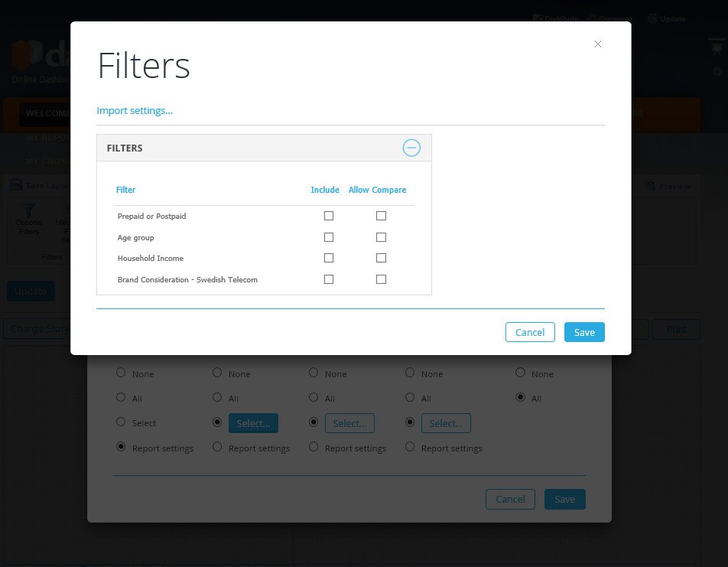Image resolution: width=728 pixels, height=567 pixels.
Task: Click the blue Update button behind dialog
Action: pos(31,292)
